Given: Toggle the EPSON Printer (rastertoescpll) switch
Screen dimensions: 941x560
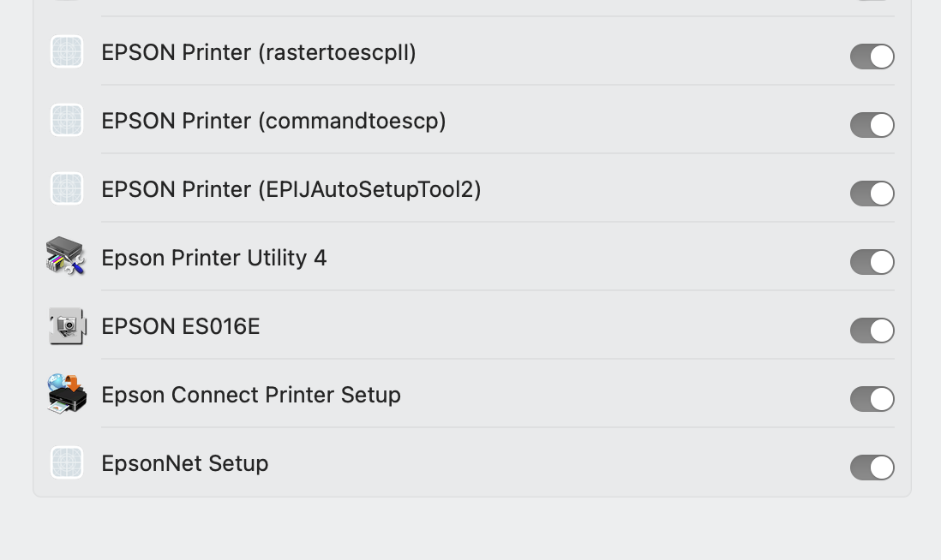Looking at the screenshot, I should [872, 57].
